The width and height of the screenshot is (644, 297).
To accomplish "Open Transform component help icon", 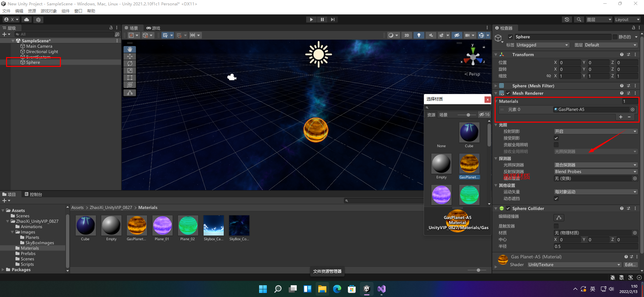I will point(622,54).
